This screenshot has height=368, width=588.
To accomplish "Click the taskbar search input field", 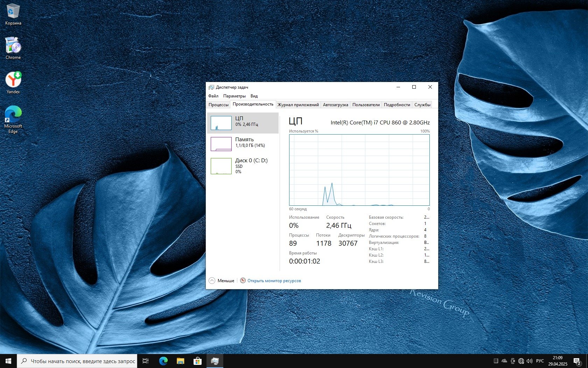I will [83, 361].
